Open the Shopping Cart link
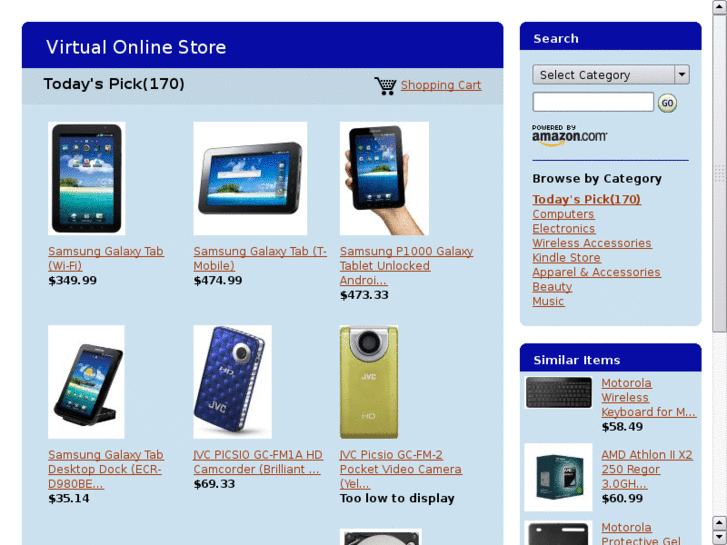The width and height of the screenshot is (727, 545). [x=441, y=85]
